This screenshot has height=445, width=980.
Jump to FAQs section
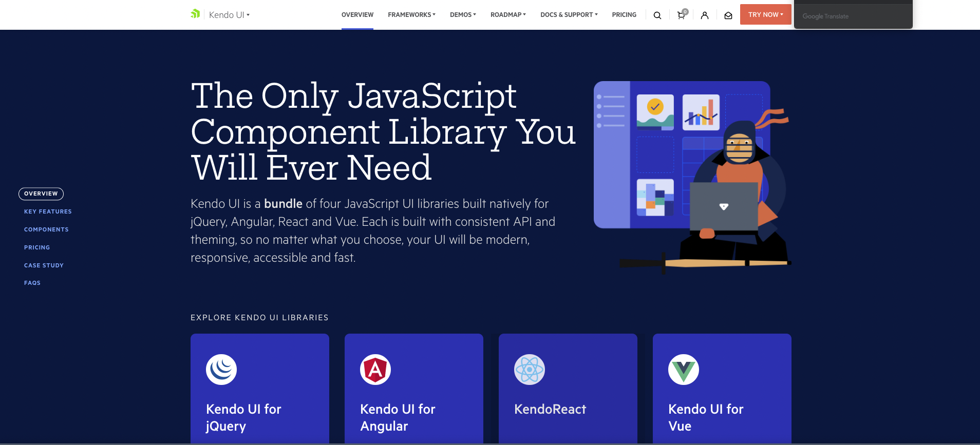click(32, 283)
